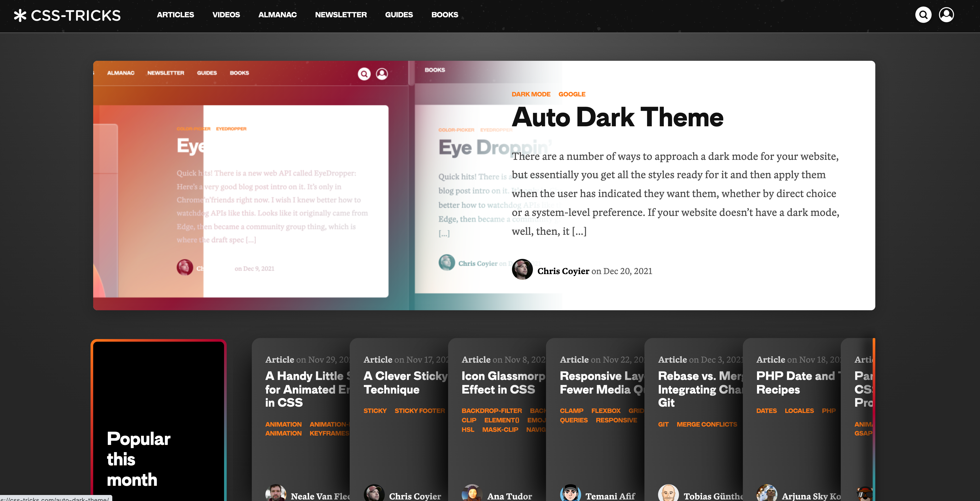Open the Auto Dark Theme headline
This screenshot has height=501, width=980.
tap(617, 117)
